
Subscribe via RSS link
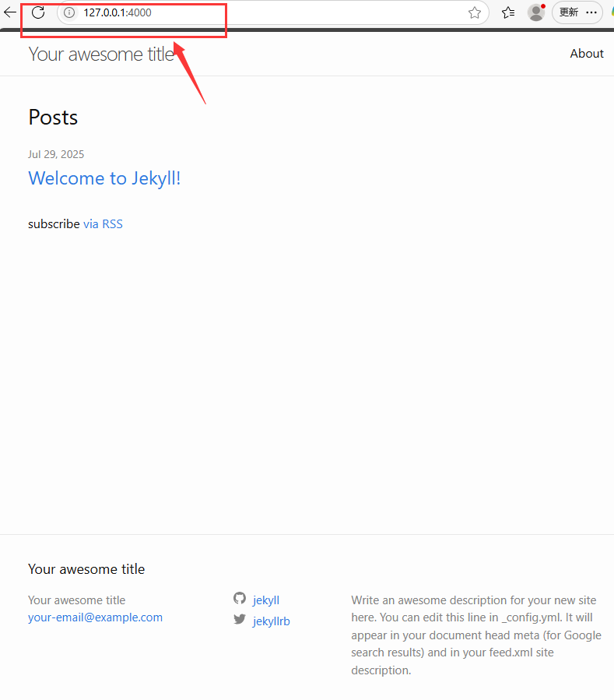click(x=103, y=224)
